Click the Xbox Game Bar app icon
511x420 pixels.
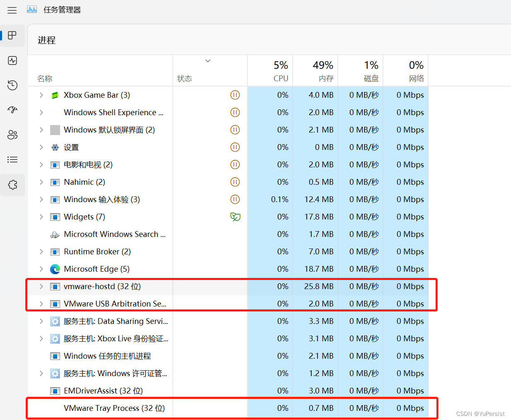click(55, 95)
